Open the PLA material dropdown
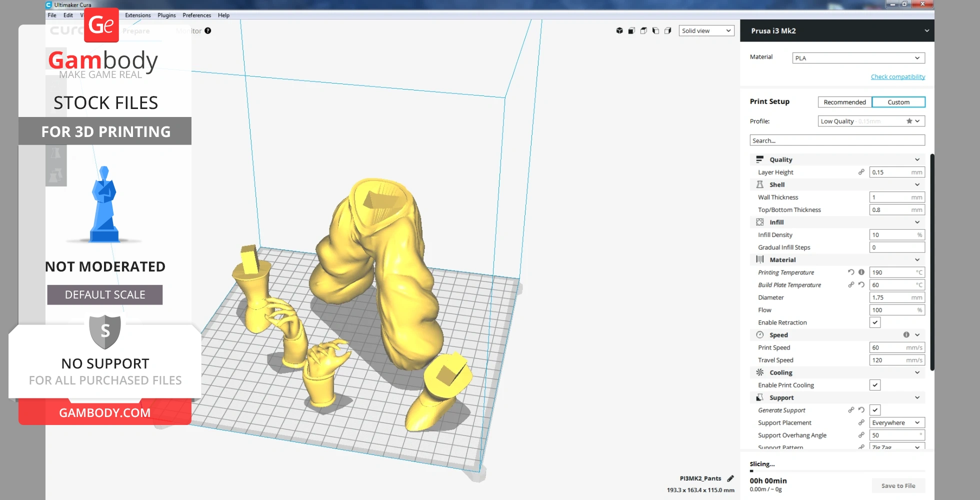The height and width of the screenshot is (500, 980). pyautogui.click(x=858, y=58)
